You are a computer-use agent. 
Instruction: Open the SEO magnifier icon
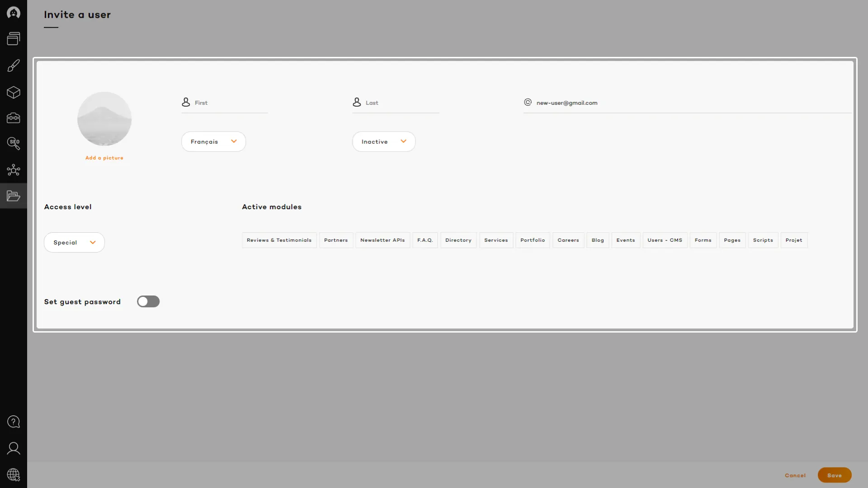coord(14,144)
